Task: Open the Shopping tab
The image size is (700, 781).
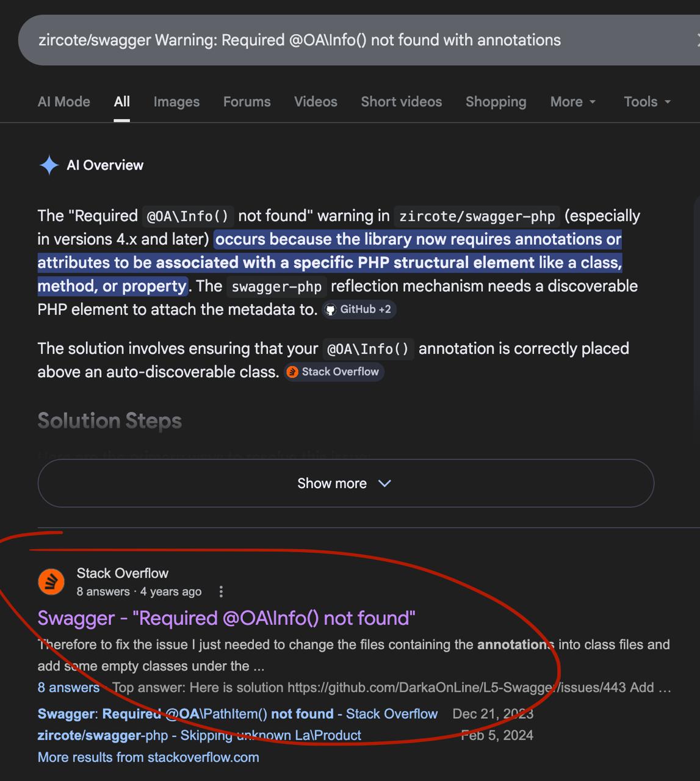Action: point(496,102)
